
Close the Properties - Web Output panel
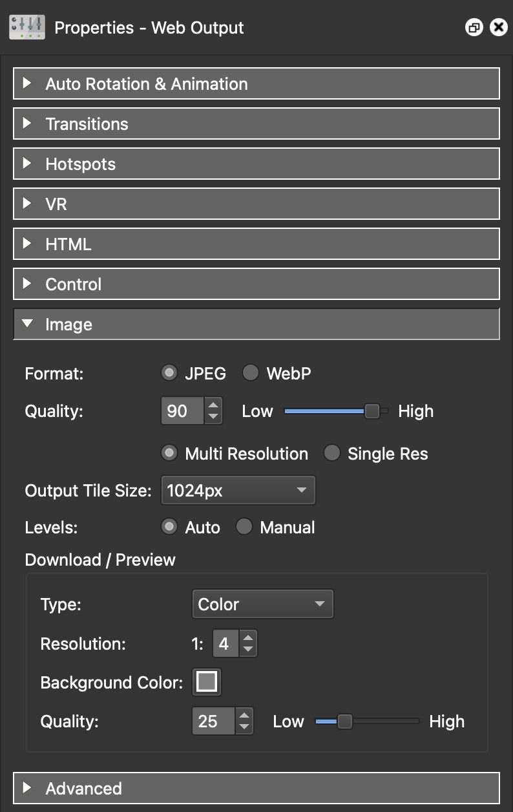(x=498, y=28)
